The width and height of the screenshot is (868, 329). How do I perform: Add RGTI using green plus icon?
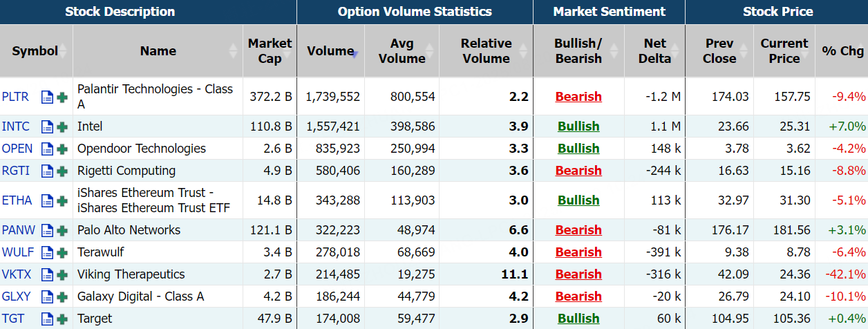coord(62,171)
